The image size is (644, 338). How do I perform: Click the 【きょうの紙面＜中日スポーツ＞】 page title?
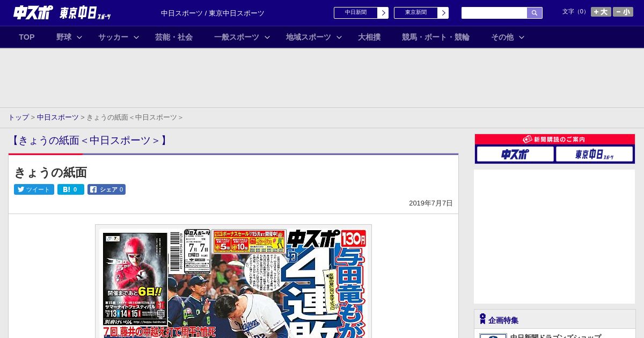(89, 141)
